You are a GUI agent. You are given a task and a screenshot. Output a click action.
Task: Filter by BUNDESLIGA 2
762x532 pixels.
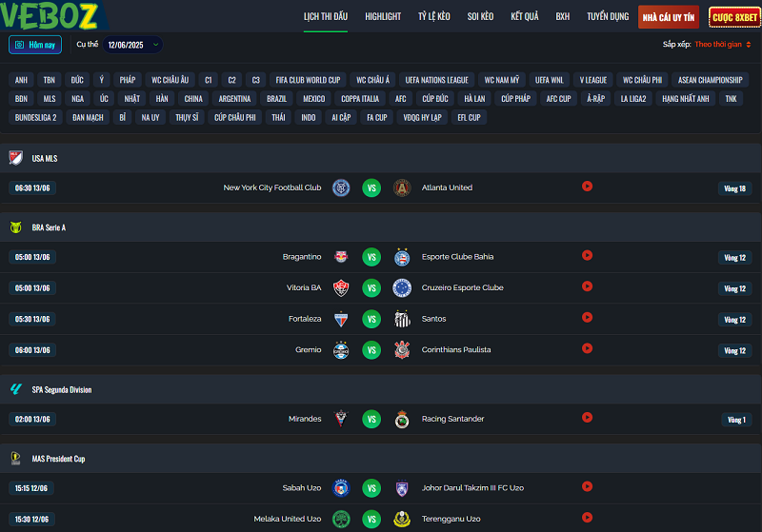click(35, 117)
